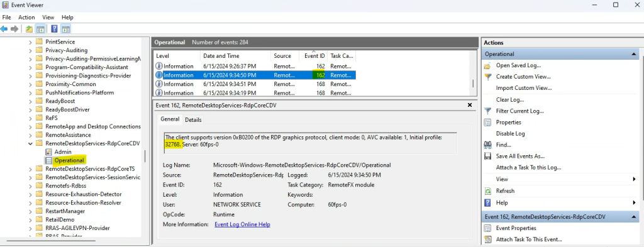Click the green Refresh icon

coord(487,191)
